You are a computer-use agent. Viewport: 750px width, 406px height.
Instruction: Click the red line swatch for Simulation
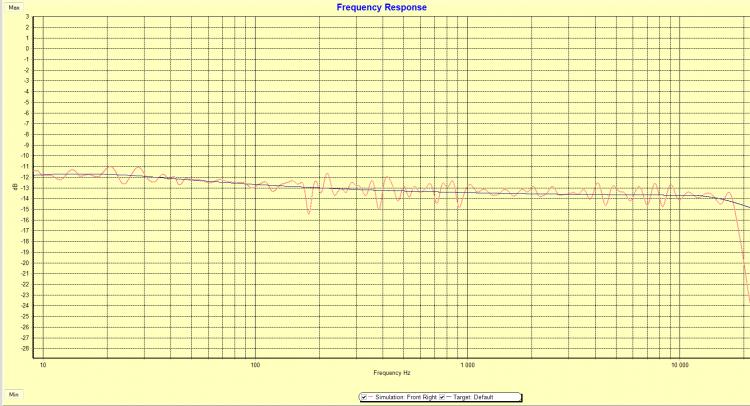(x=371, y=397)
